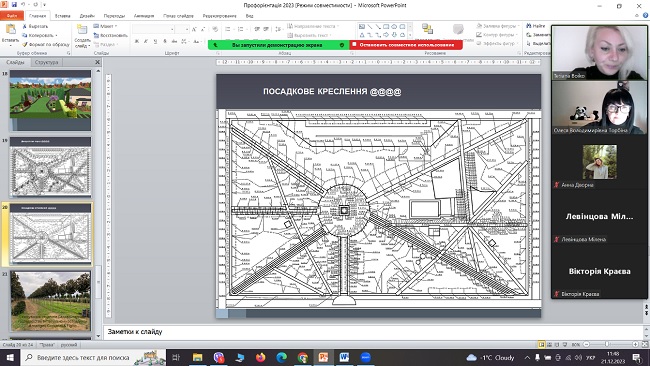The image size is (650, 366).
Task: Click the zoom slider handle
Action: pos(607,344)
